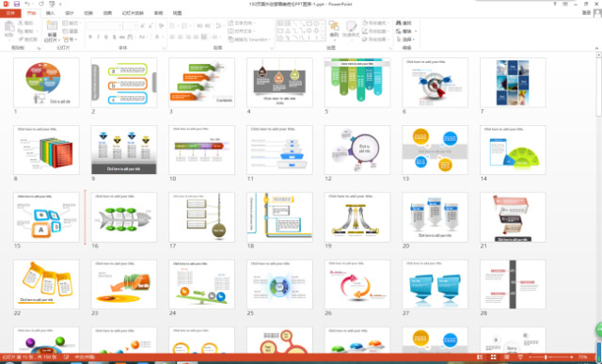
Task: Click the Replace button
Action: coord(406,31)
